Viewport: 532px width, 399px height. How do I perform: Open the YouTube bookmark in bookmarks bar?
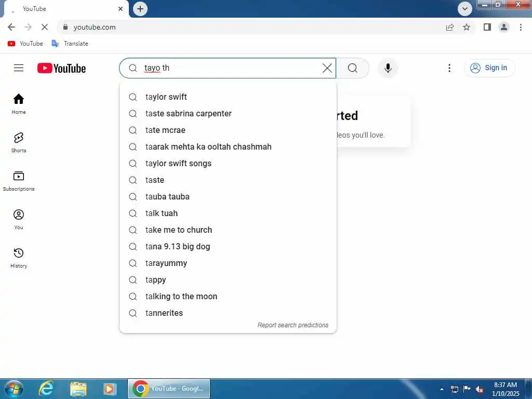click(25, 44)
